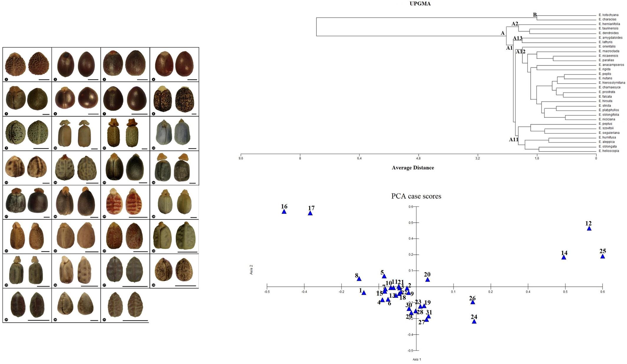Click the UPGMA title
The height and width of the screenshot is (364, 627).
[420, 4]
